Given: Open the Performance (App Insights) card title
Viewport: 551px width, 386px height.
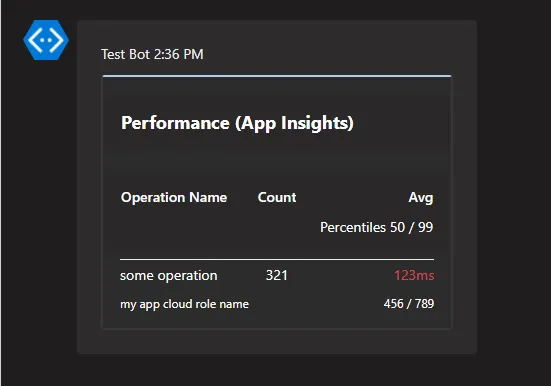Looking at the screenshot, I should [x=237, y=123].
